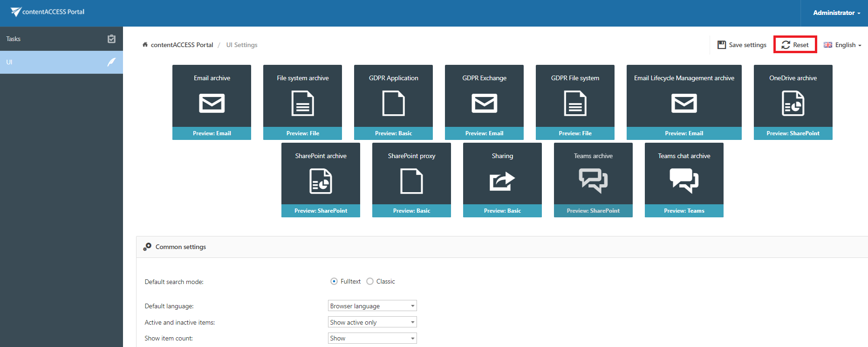Open the Teams chat archive bubbles icon
The height and width of the screenshot is (347, 868).
(683, 181)
